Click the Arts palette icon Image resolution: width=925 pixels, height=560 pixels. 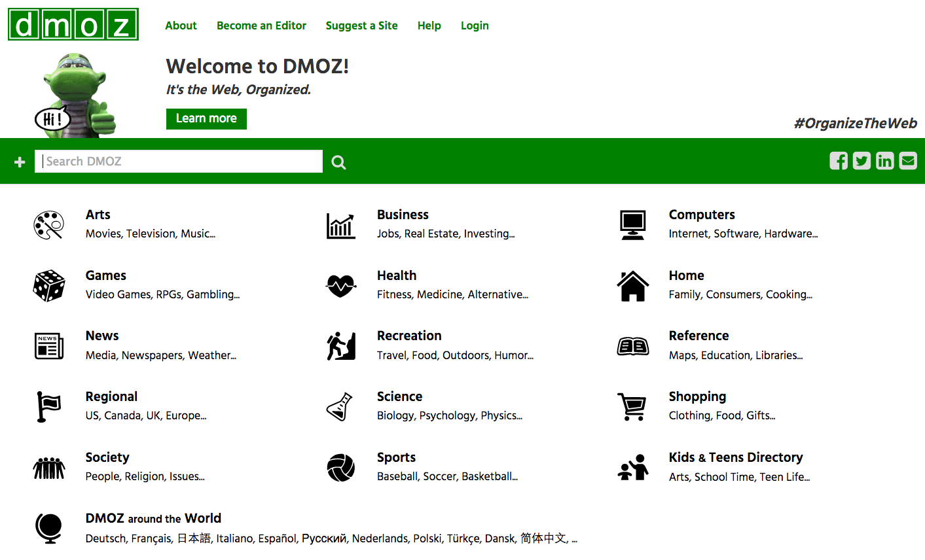[x=49, y=225]
